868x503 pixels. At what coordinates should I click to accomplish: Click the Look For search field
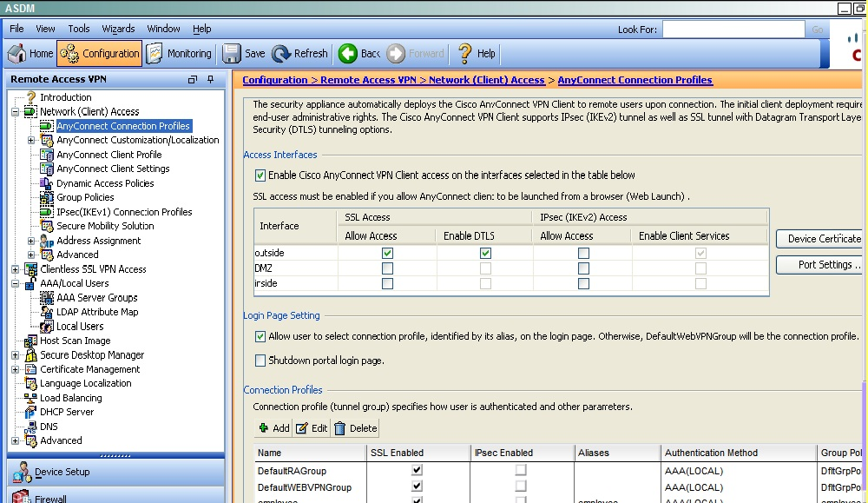pyautogui.click(x=733, y=30)
